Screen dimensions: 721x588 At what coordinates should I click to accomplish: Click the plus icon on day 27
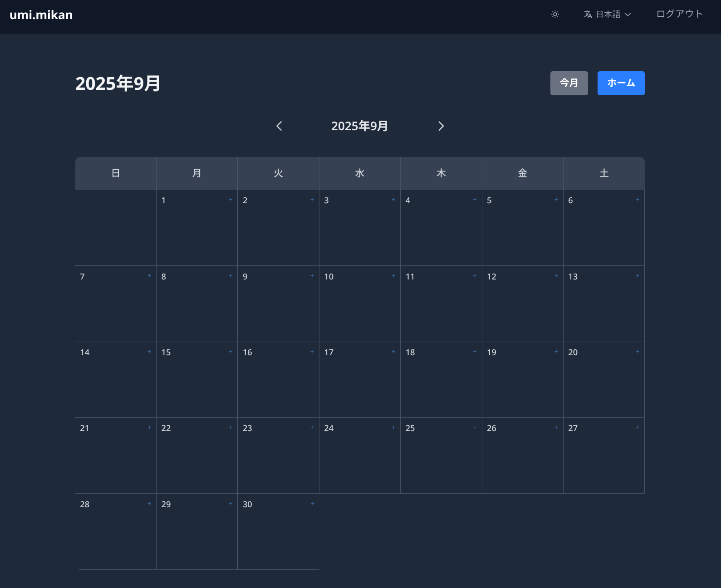tap(638, 427)
